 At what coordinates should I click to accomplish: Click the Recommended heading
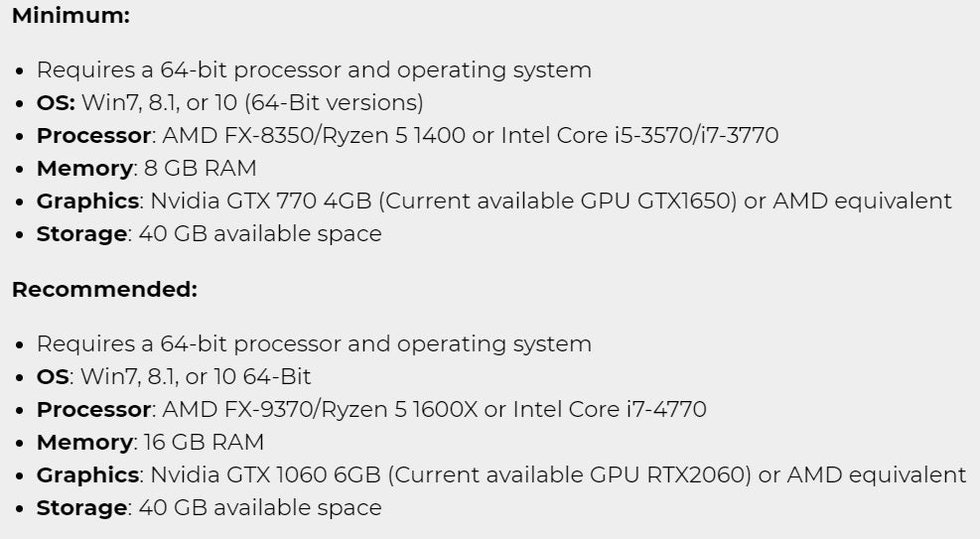104,290
